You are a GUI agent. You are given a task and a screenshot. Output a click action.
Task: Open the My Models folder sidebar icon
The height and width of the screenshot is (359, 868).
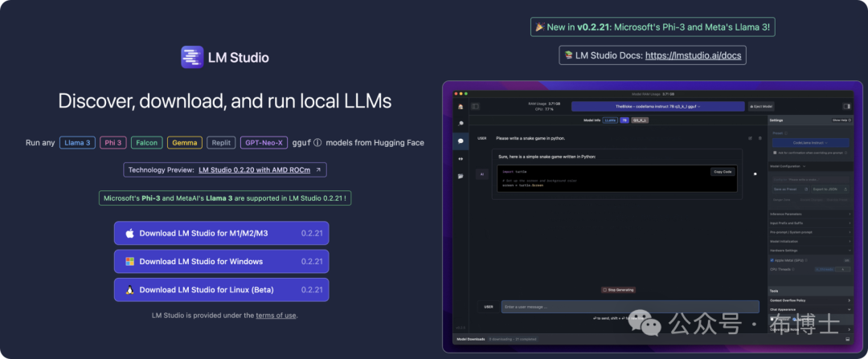click(461, 176)
